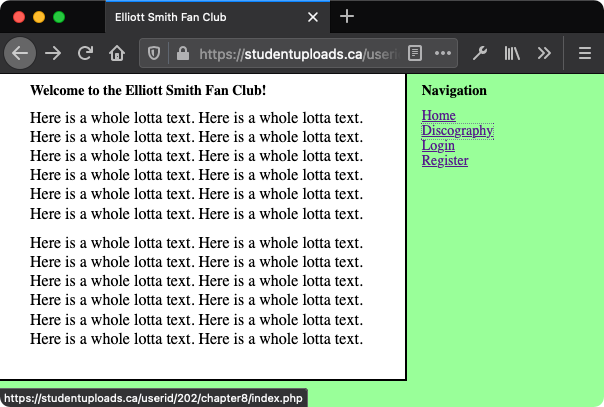
Task: Open the browser home page
Action: (x=117, y=53)
